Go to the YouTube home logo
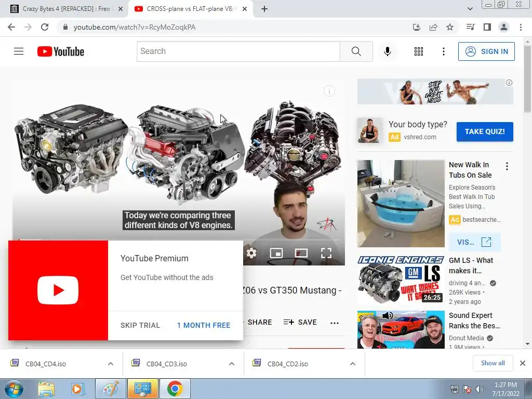Viewport: 532px width, 399px height. tap(61, 51)
